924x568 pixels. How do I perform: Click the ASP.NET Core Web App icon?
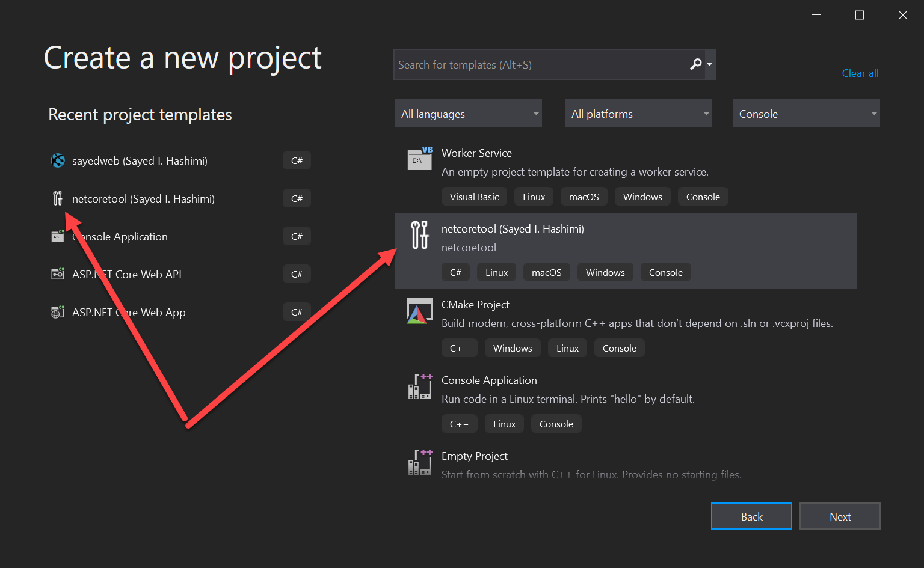coord(58,312)
